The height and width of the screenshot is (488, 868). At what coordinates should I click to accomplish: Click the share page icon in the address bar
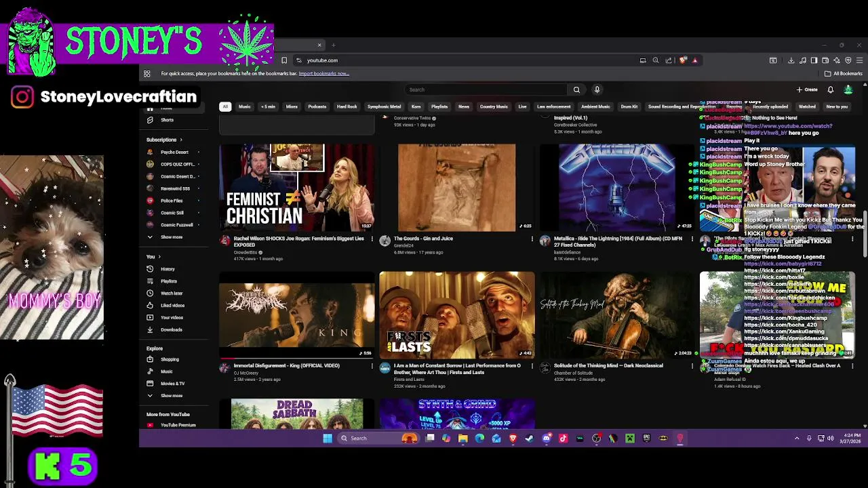pyautogui.click(x=669, y=60)
